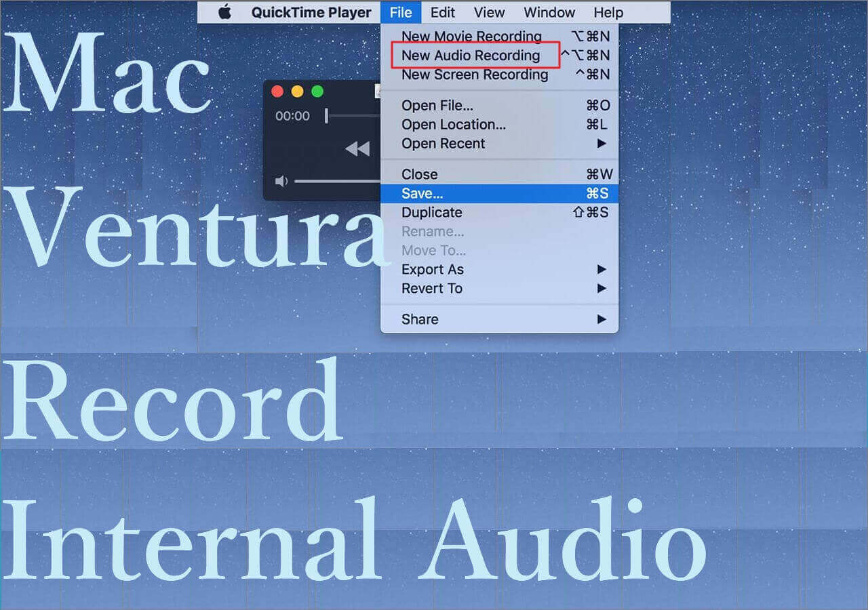This screenshot has height=610, width=868.
Task: Minimize the player with yellow button
Action: (x=297, y=91)
